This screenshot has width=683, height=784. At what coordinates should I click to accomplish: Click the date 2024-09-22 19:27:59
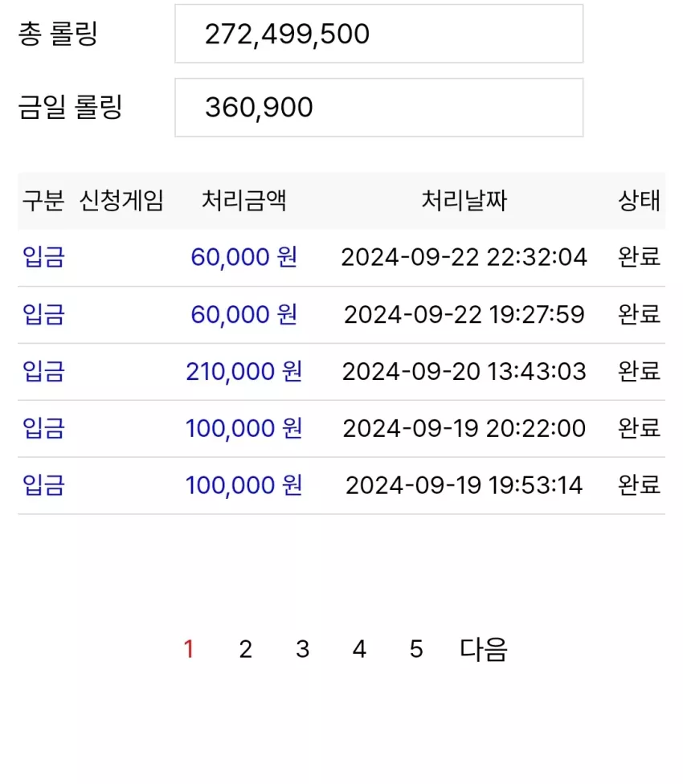pos(464,315)
